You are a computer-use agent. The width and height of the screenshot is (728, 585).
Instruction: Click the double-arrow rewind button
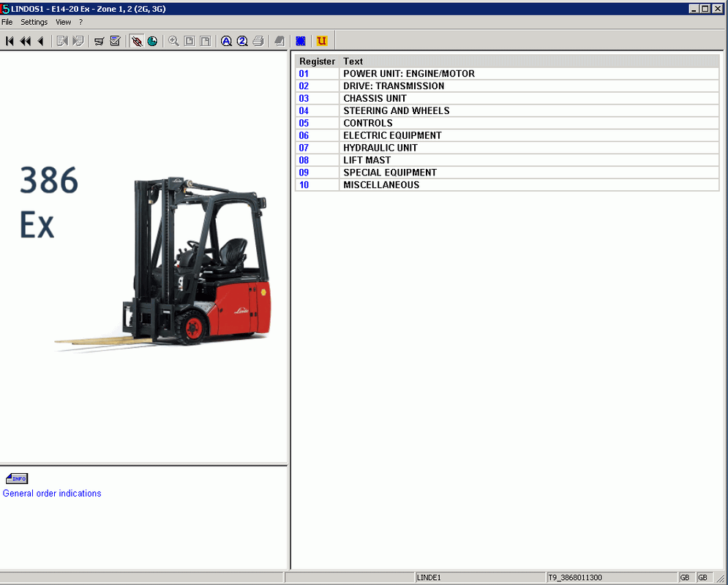tap(26, 41)
